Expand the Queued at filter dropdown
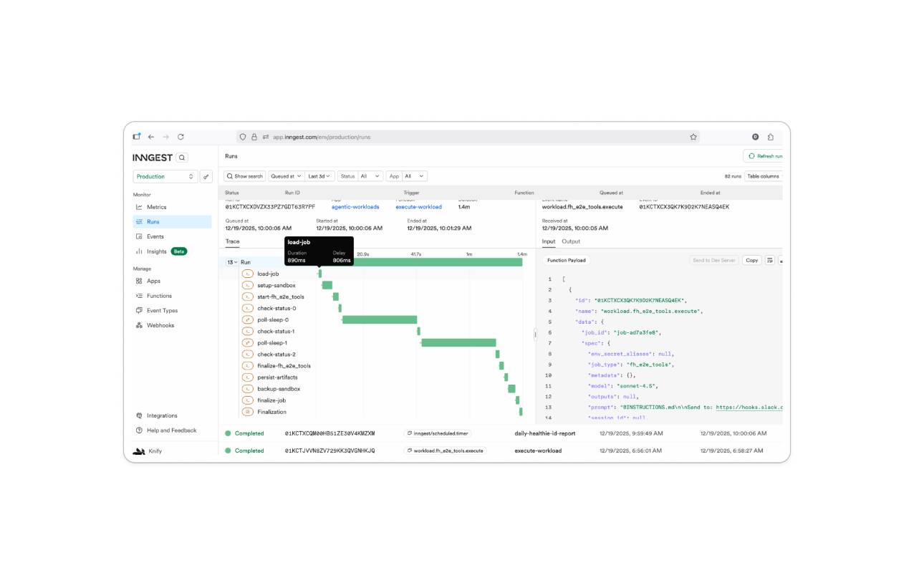Viewport: 914px width, 588px height. click(285, 176)
